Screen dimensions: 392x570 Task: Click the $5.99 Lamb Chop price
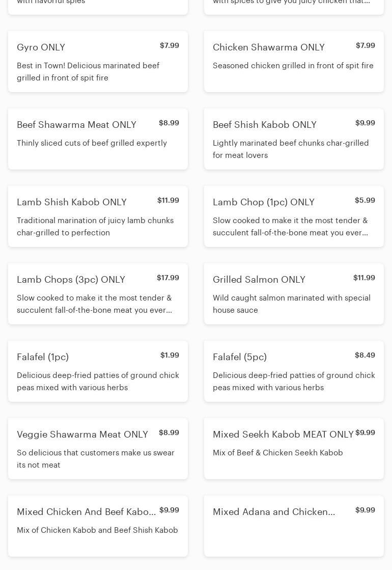(x=365, y=200)
